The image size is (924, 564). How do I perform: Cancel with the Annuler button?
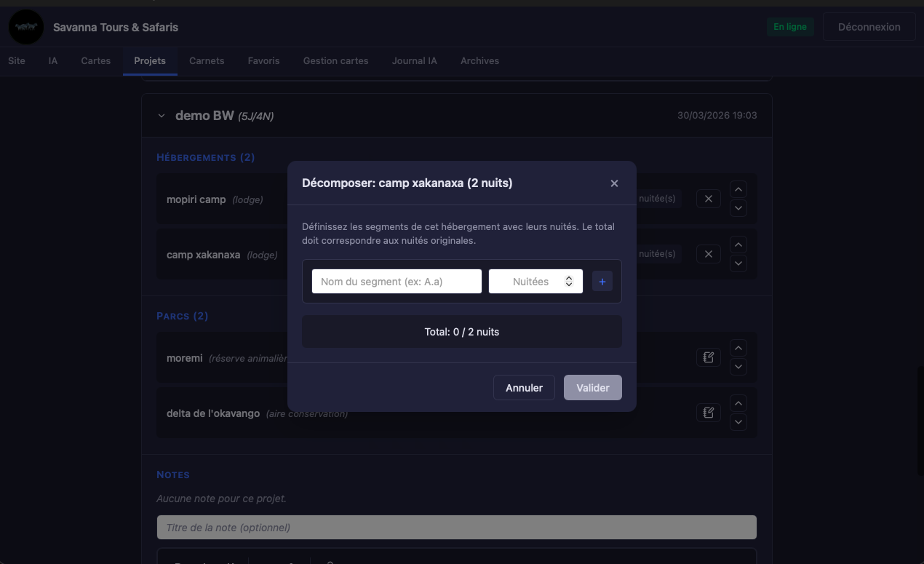tap(524, 388)
